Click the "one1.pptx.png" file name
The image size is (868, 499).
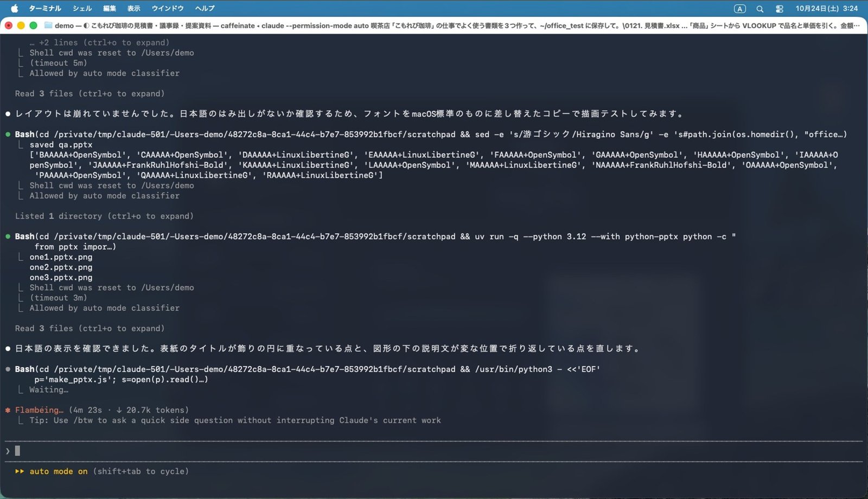coord(61,257)
